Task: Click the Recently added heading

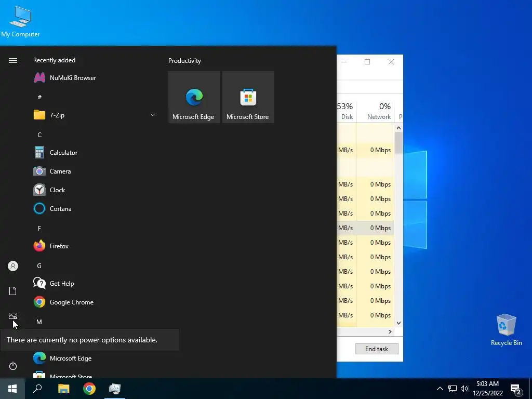Action: [54, 60]
